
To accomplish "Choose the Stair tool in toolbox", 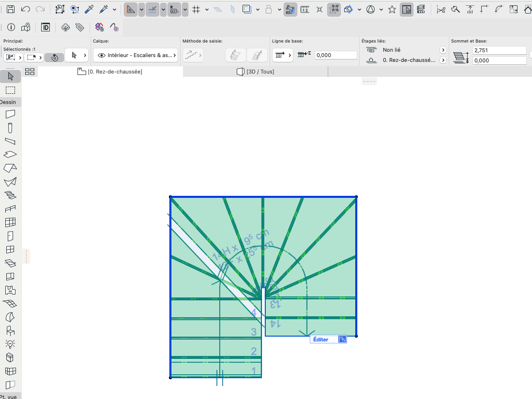I will point(10,195).
